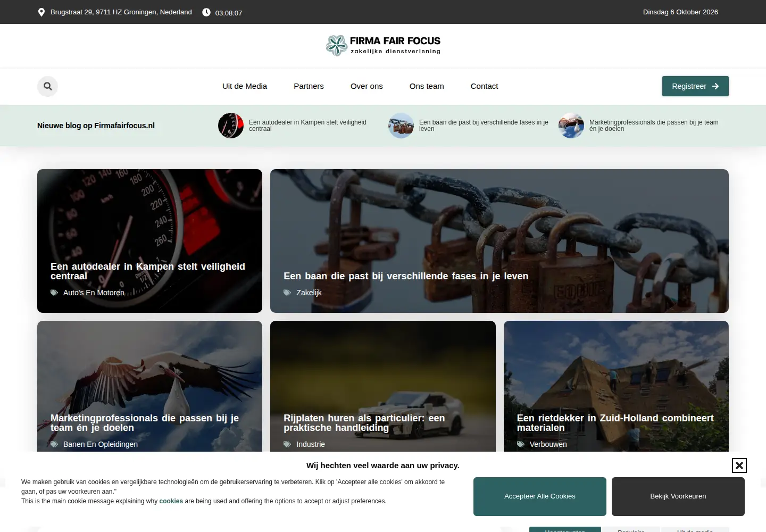
Task: Open the Uit de Media menu item
Action: [245, 86]
